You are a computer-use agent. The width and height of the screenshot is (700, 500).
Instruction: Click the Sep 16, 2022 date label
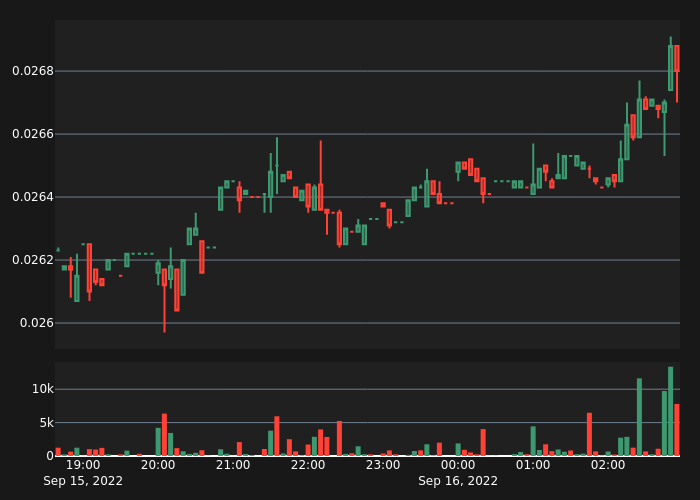[458, 481]
